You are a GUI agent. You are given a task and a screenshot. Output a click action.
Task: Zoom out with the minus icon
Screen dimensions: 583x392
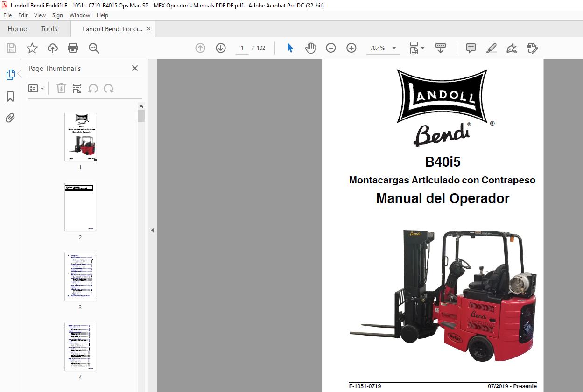pos(331,48)
